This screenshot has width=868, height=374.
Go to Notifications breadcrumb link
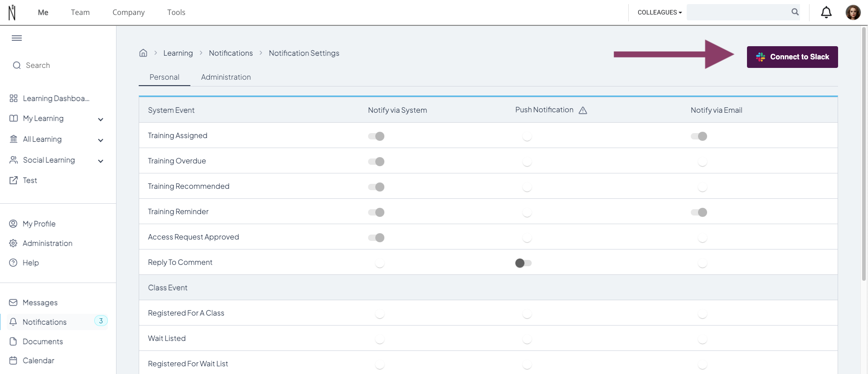[x=231, y=53]
